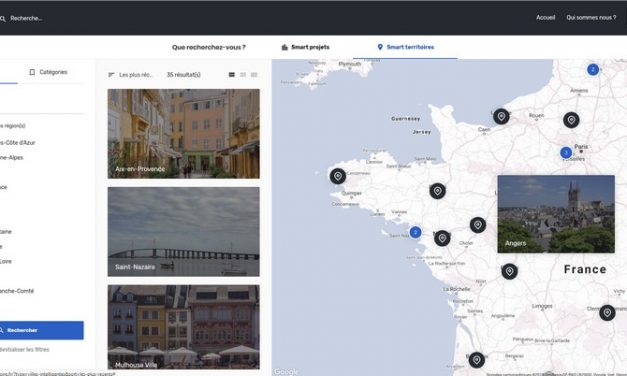
Task: Select the ne-Alpes region filter
Action: (x=12, y=158)
